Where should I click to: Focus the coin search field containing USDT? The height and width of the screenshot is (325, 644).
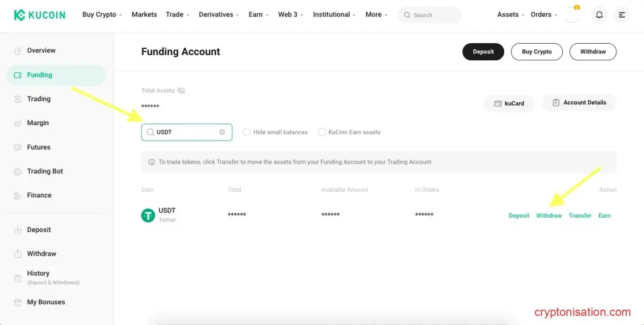[186, 132]
